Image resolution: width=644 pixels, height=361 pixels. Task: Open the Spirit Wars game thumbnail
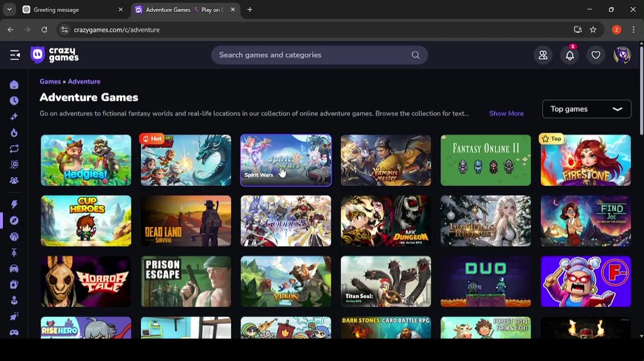286,160
